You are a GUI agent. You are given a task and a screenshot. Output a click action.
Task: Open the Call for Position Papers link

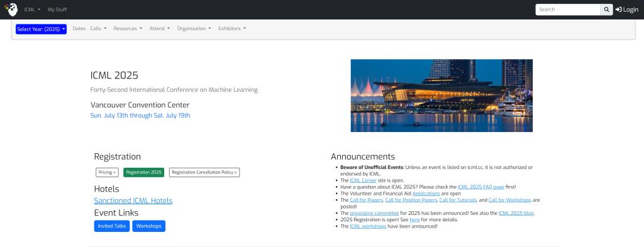(x=411, y=200)
